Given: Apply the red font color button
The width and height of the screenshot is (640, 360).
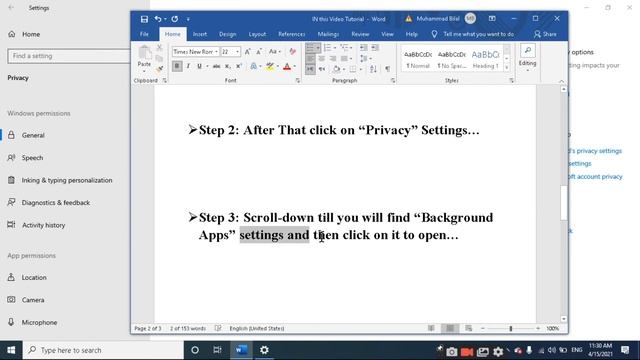Looking at the screenshot, I should [x=287, y=66].
